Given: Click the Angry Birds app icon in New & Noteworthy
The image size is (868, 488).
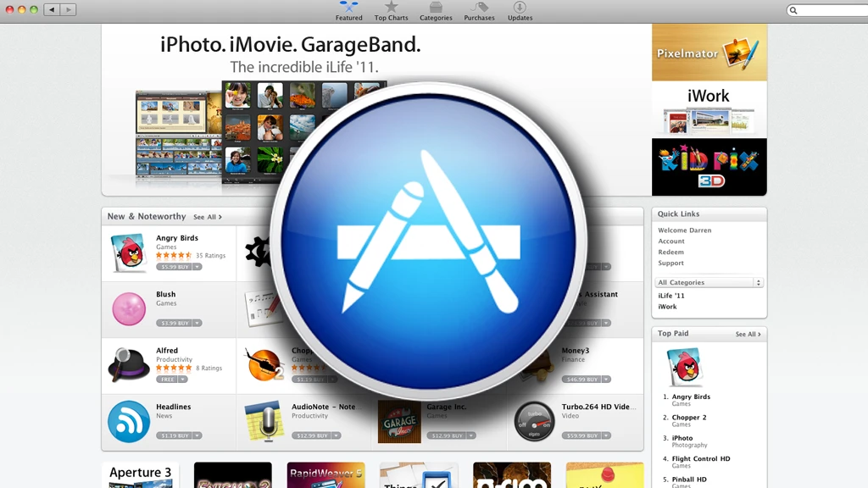Looking at the screenshot, I should [129, 252].
